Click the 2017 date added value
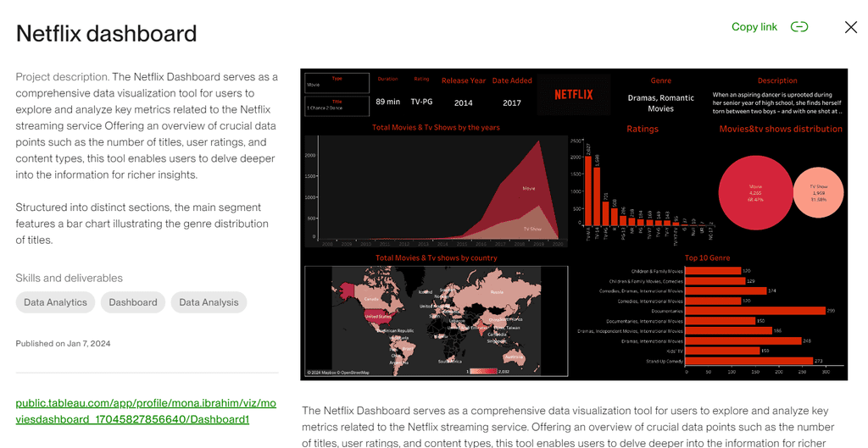Viewport: 868px width, 448px height. (511, 102)
